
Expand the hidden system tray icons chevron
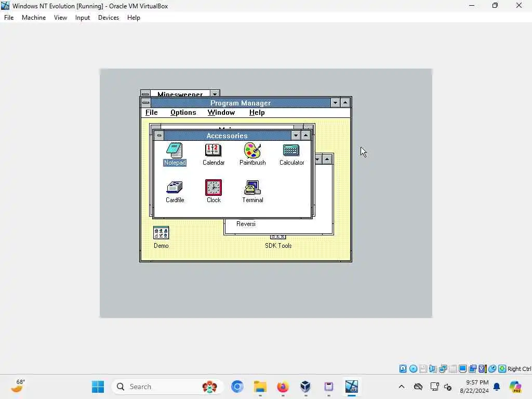click(x=402, y=387)
